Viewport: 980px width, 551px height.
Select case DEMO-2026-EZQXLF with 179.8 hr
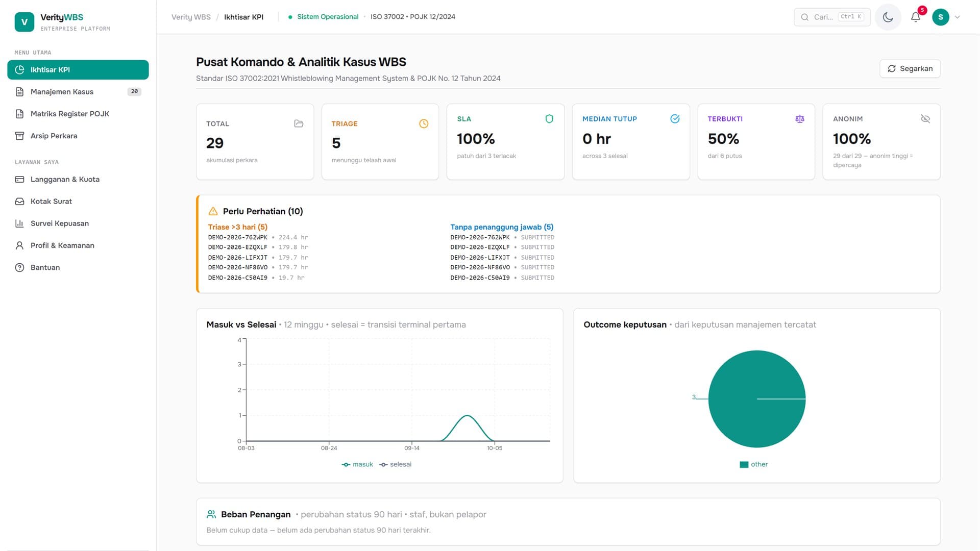[x=258, y=247]
